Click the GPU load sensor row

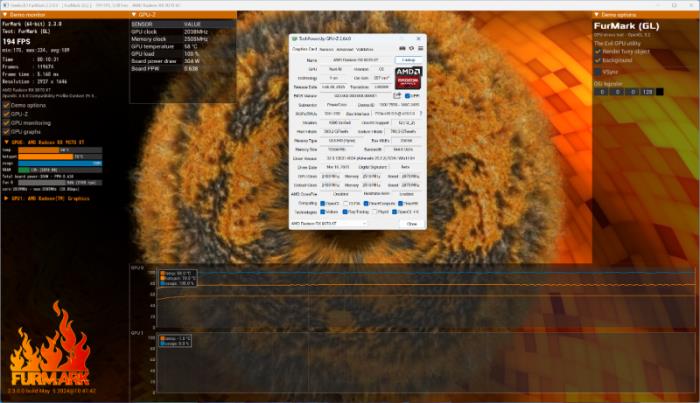183,54
